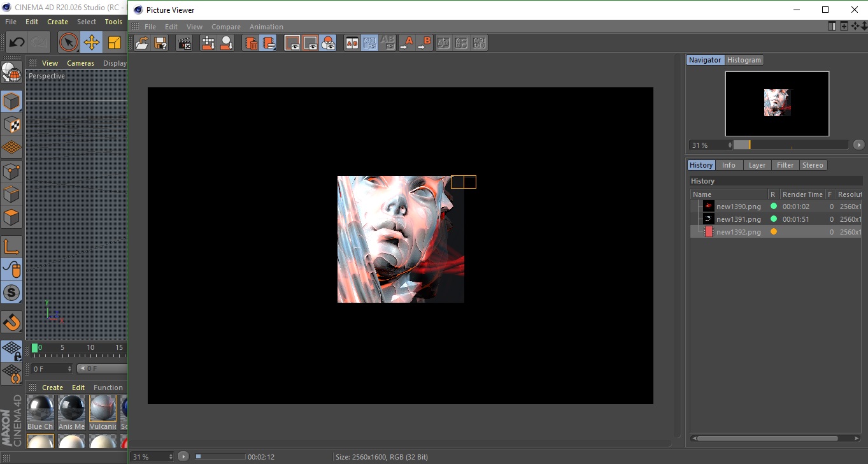Click the round arrow button beside status zoom field
868x464 pixels.
[x=183, y=456]
